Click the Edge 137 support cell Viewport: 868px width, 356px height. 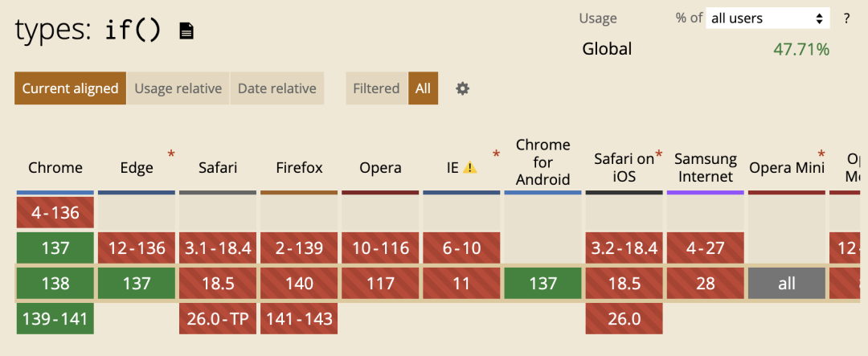tap(137, 283)
